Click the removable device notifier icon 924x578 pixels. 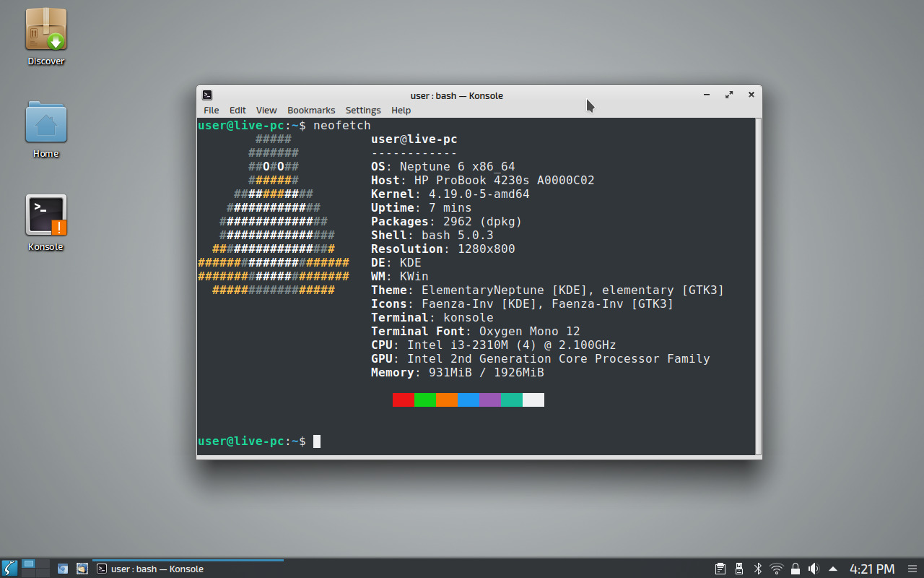click(738, 569)
